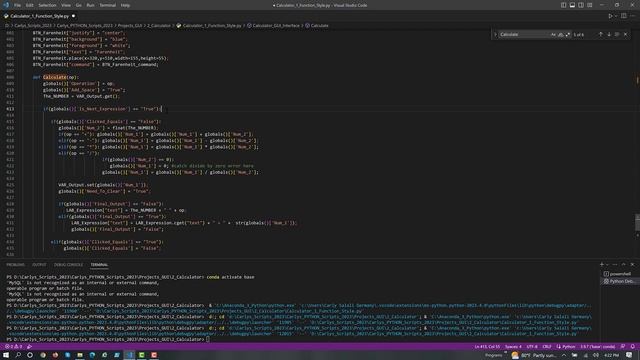Change indentation via Spaces: 4
The height and width of the screenshot is (360, 640).
pos(513,347)
